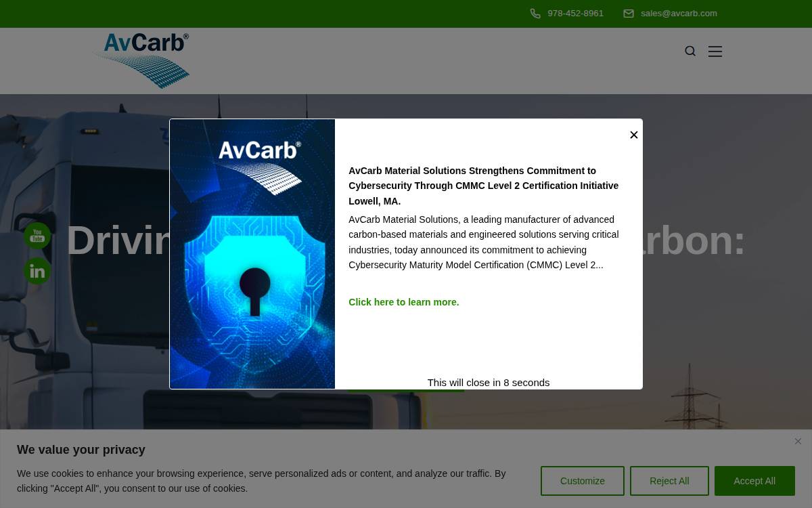Visit the YouTube social icon
This screenshot has width=812, height=508.
pos(37,236)
